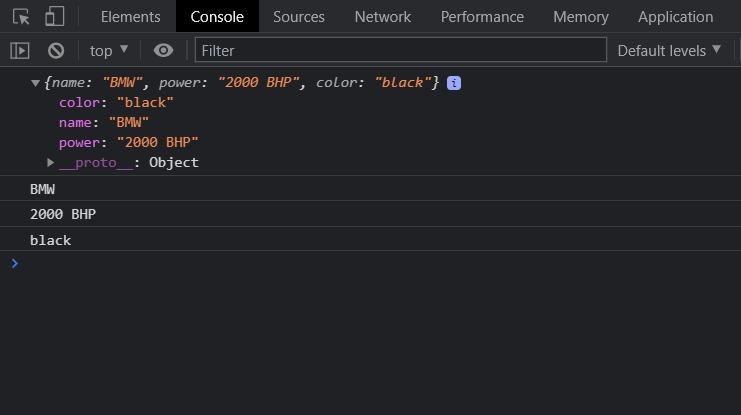This screenshot has width=741, height=415.
Task: Switch to the Elements tab
Action: click(130, 17)
